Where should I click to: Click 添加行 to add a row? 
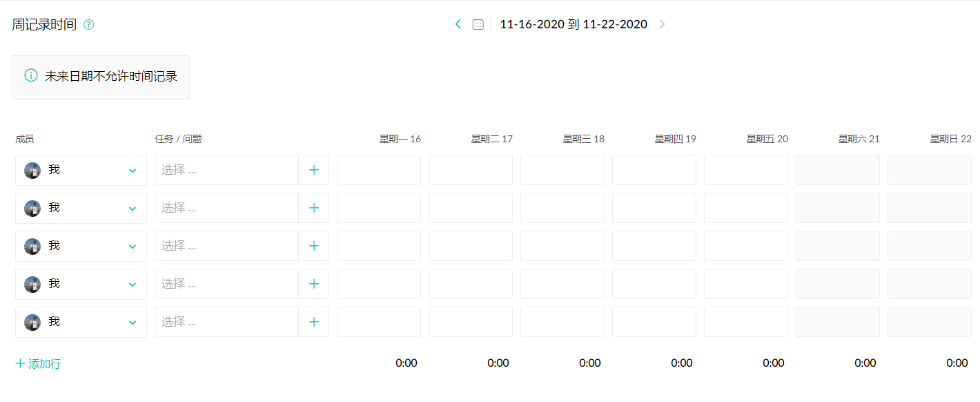click(38, 363)
